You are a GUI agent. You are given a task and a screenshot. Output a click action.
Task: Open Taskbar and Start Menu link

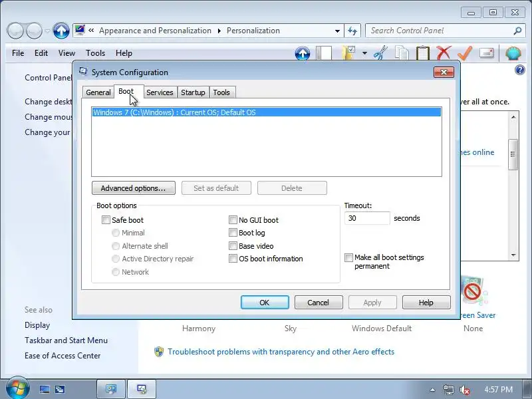[x=66, y=340]
